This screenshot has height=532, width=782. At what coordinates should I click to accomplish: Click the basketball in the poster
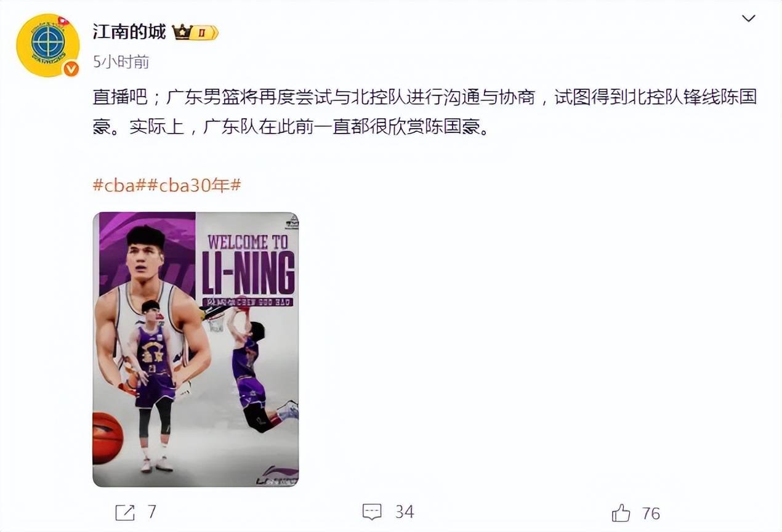pyautogui.click(x=107, y=438)
